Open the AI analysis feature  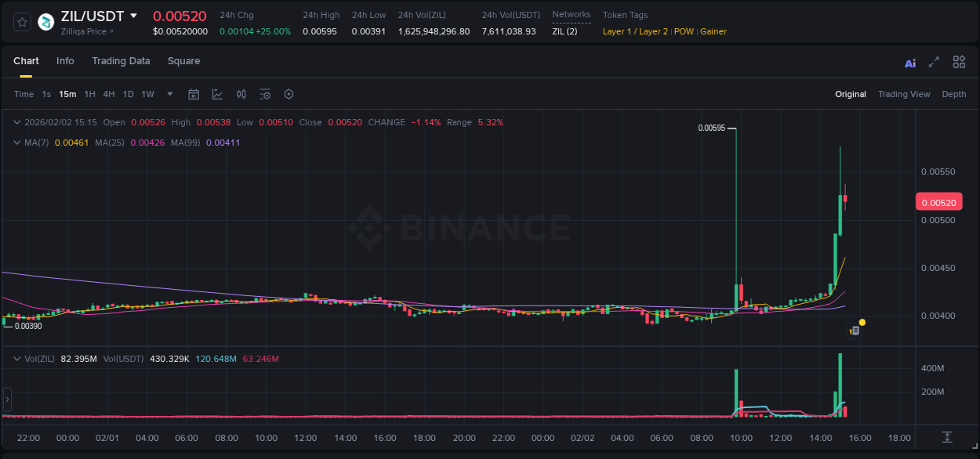[909, 62]
